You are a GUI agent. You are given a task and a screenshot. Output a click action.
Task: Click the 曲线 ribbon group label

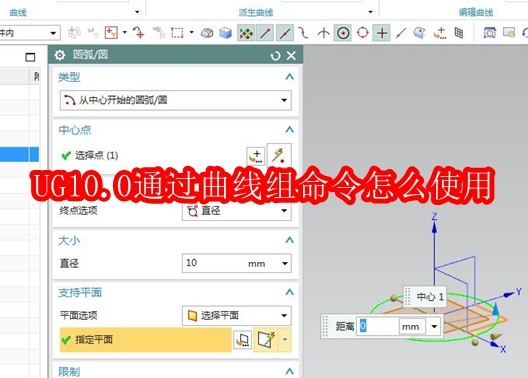tap(18, 12)
